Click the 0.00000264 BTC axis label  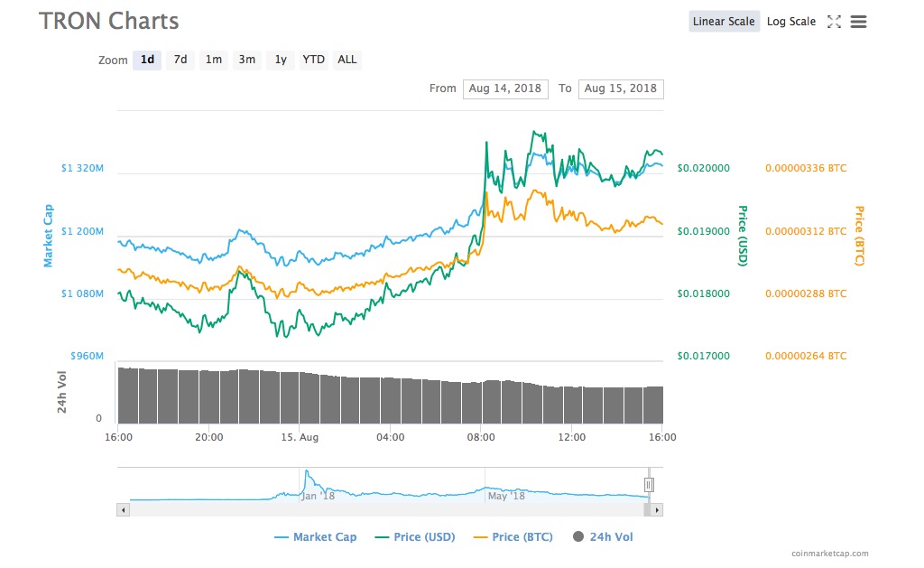[x=806, y=356]
